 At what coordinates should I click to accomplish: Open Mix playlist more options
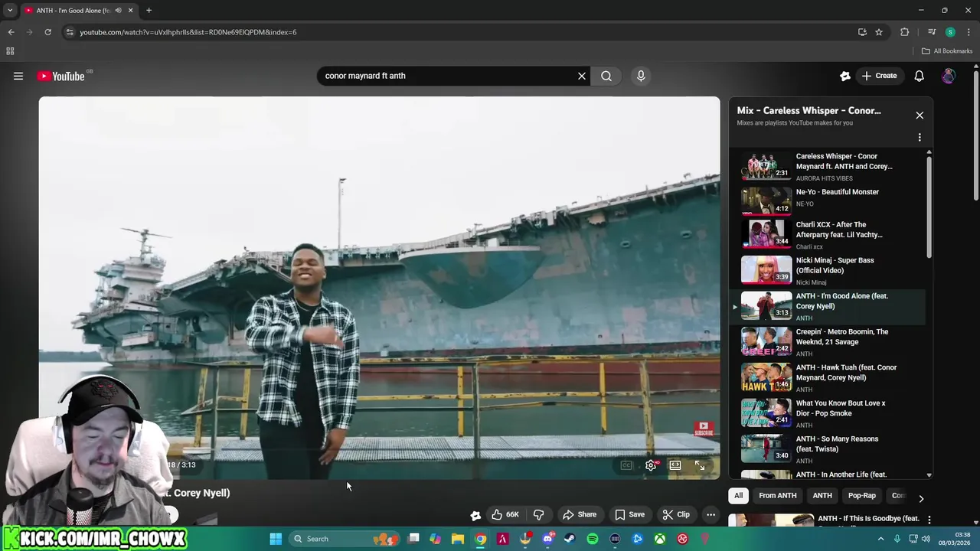click(x=920, y=138)
